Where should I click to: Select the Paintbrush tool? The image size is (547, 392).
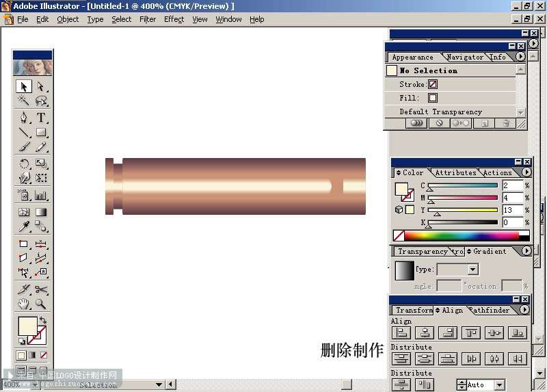pos(24,147)
